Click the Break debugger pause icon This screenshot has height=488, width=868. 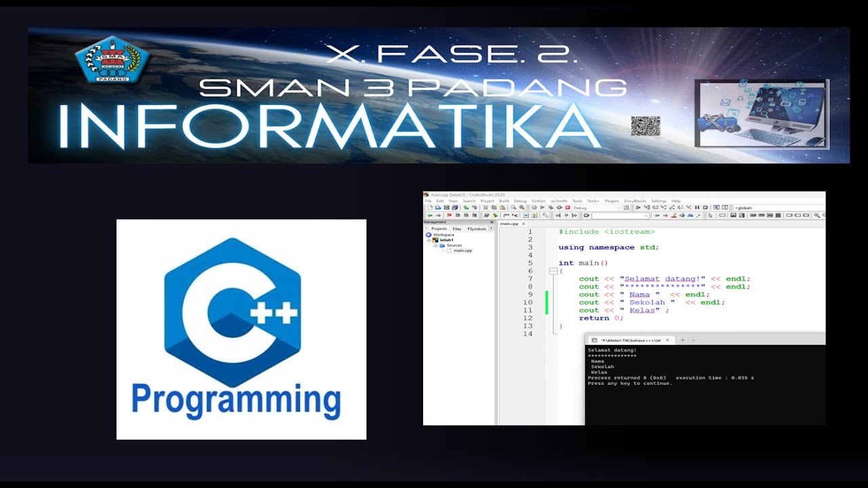tap(697, 207)
